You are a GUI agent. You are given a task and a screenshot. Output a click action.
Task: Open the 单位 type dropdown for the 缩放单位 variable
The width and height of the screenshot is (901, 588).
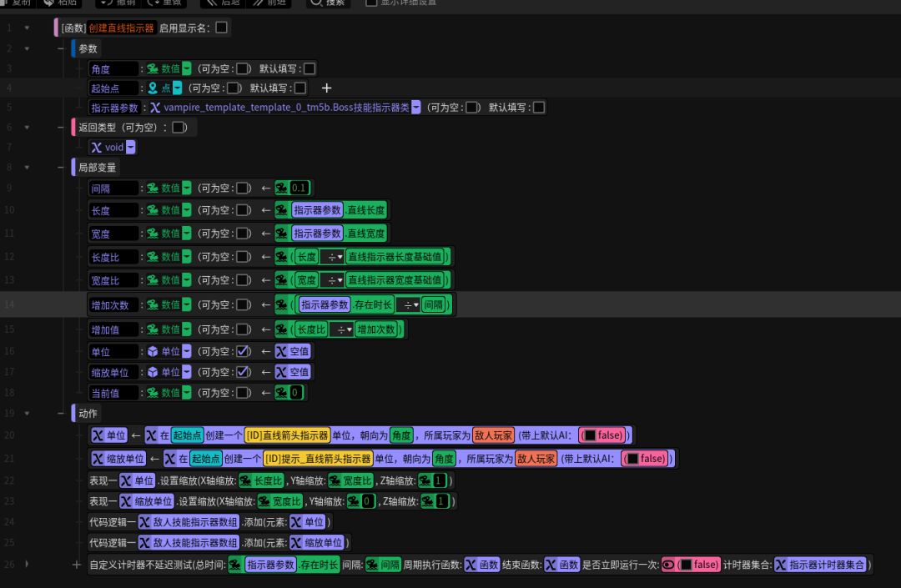[187, 372]
